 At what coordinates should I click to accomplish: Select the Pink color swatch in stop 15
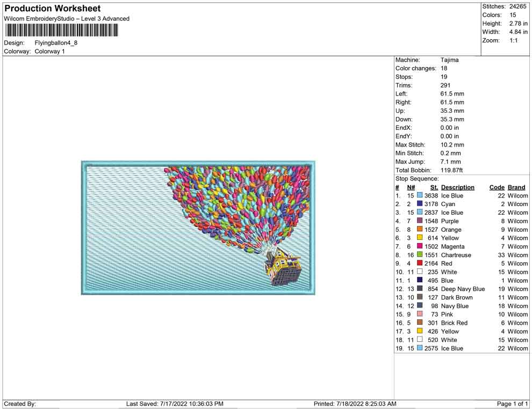point(420,314)
